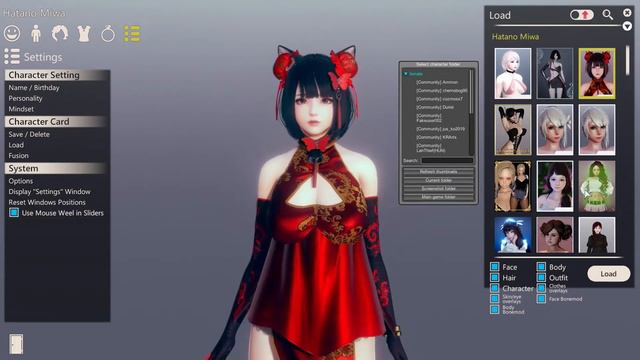
Task: Toggle the Body checkbox
Action: point(541,267)
